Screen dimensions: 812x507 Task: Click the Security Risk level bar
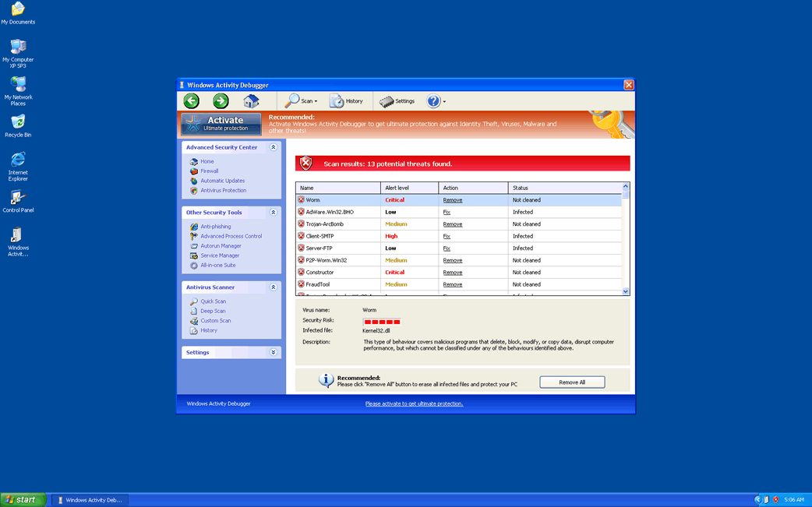click(382, 321)
